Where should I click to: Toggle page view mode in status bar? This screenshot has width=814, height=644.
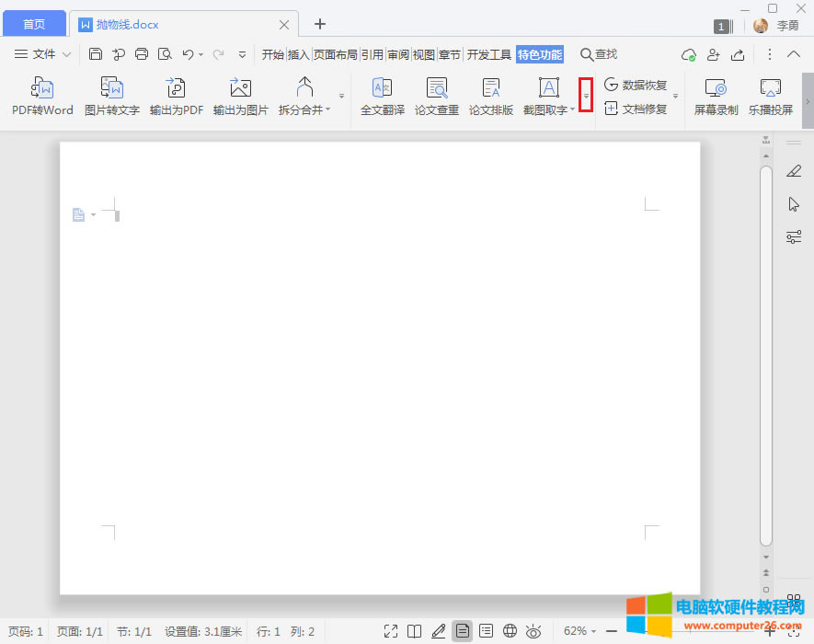coord(462,631)
